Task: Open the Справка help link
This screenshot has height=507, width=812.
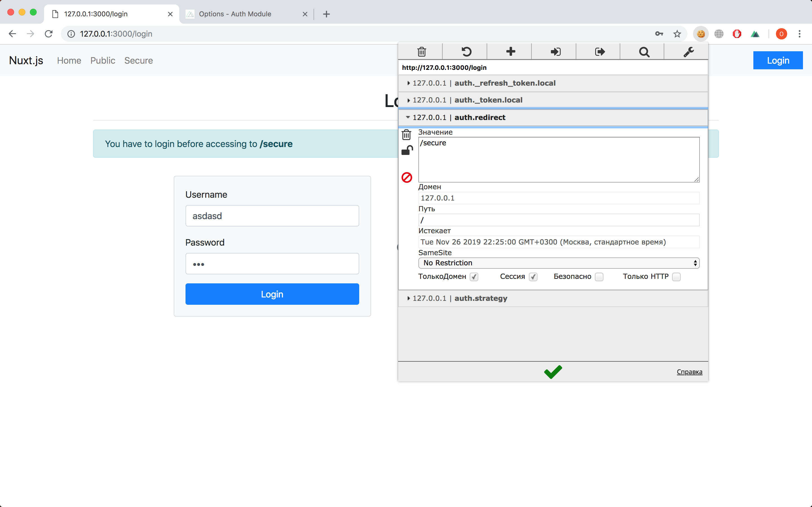Action: pyautogui.click(x=689, y=372)
